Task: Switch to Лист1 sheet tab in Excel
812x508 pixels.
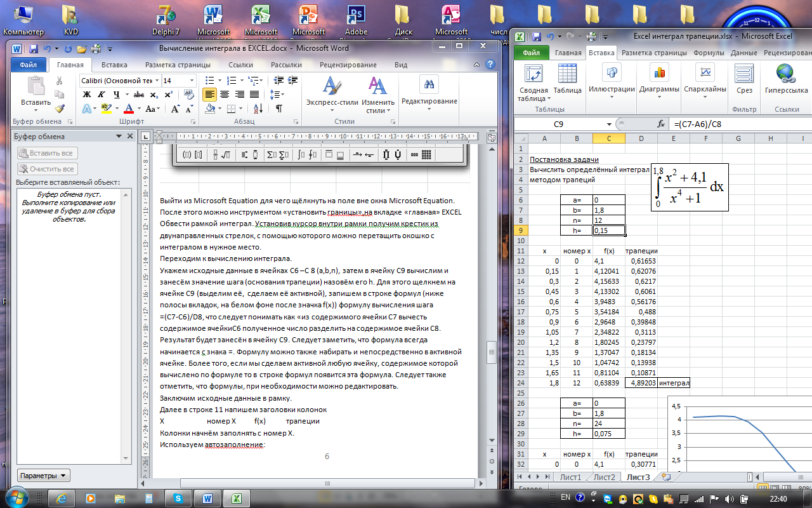Action: 570,477
